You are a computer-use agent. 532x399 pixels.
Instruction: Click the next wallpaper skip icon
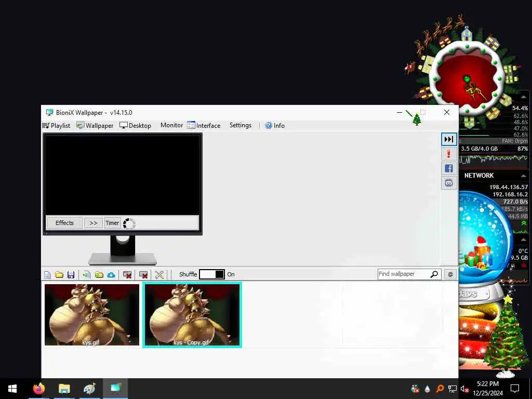tap(448, 139)
